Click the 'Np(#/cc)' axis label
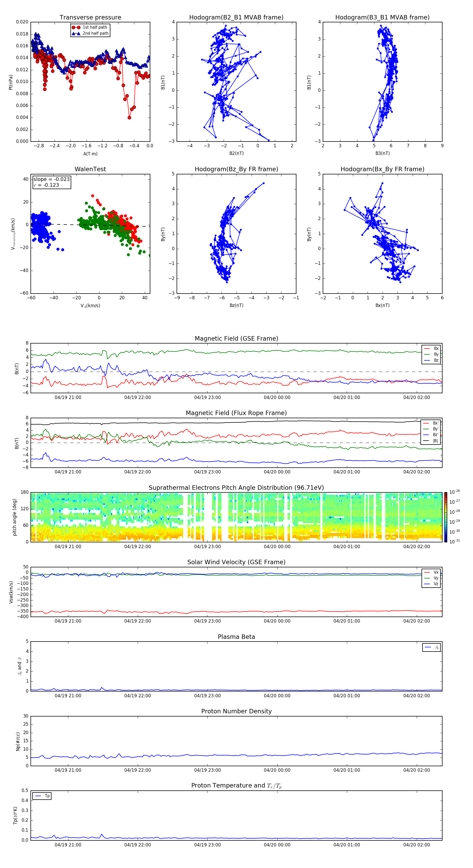 [x=18, y=741]
